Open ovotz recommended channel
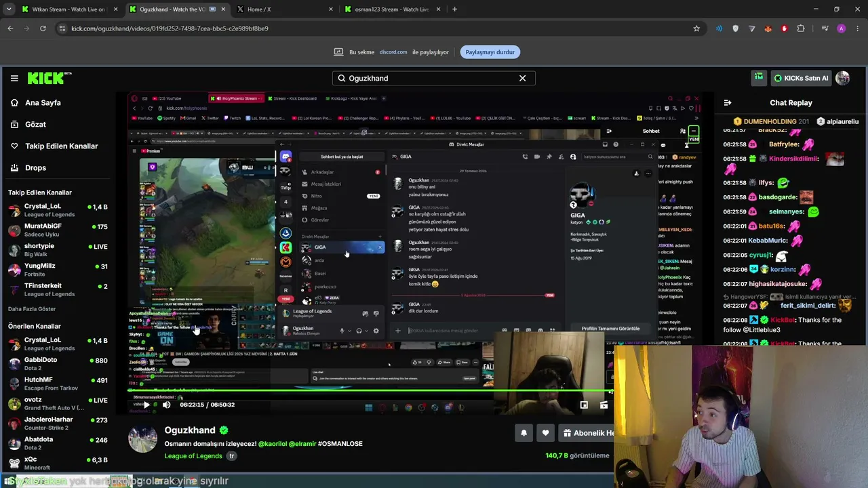Viewport: 868px width, 488px height. click(58, 403)
